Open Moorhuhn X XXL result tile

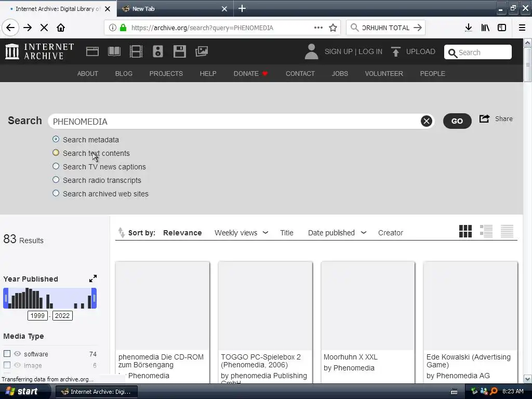click(x=368, y=322)
